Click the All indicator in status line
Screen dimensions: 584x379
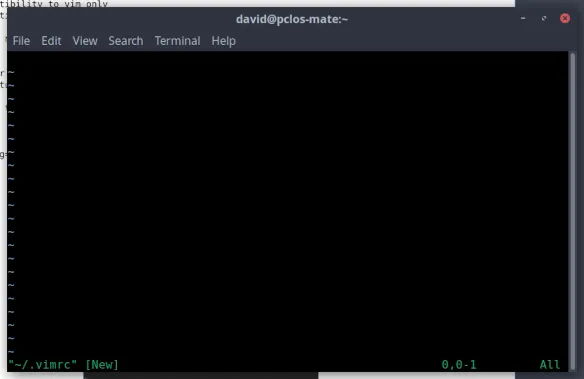pyautogui.click(x=550, y=364)
